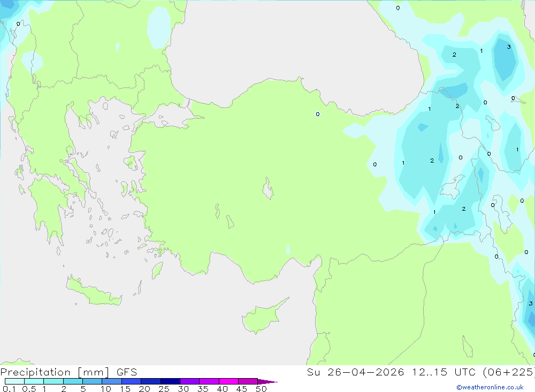Open the weatheronline.co.uk copyright link

coord(490,387)
